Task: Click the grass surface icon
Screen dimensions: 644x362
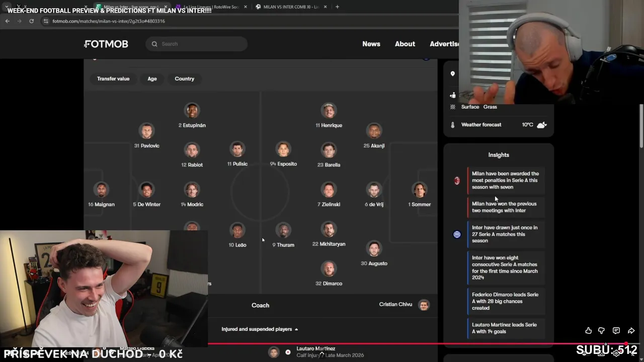Action: point(453,107)
